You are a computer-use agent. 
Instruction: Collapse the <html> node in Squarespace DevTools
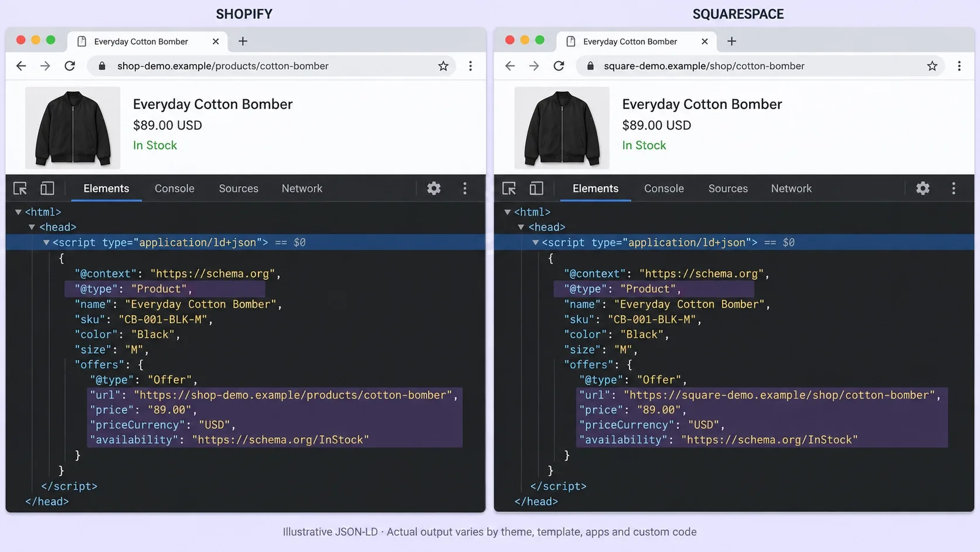click(508, 212)
